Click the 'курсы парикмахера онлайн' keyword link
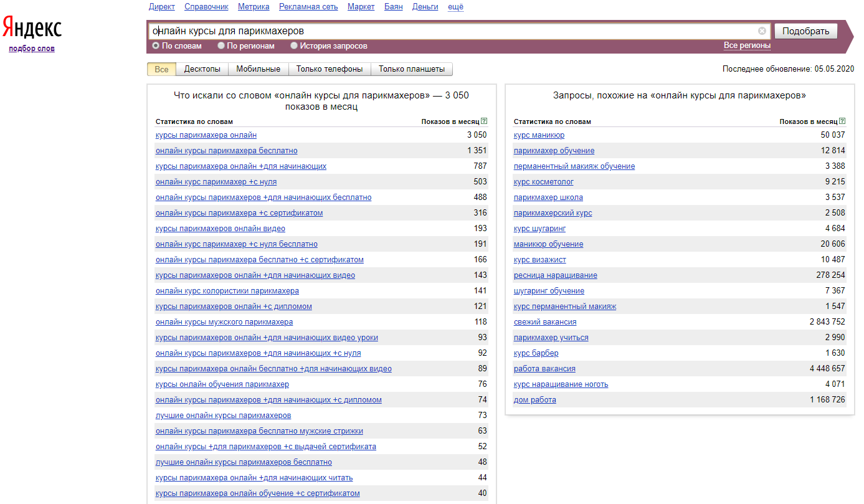This screenshot has width=864, height=504. (x=206, y=135)
